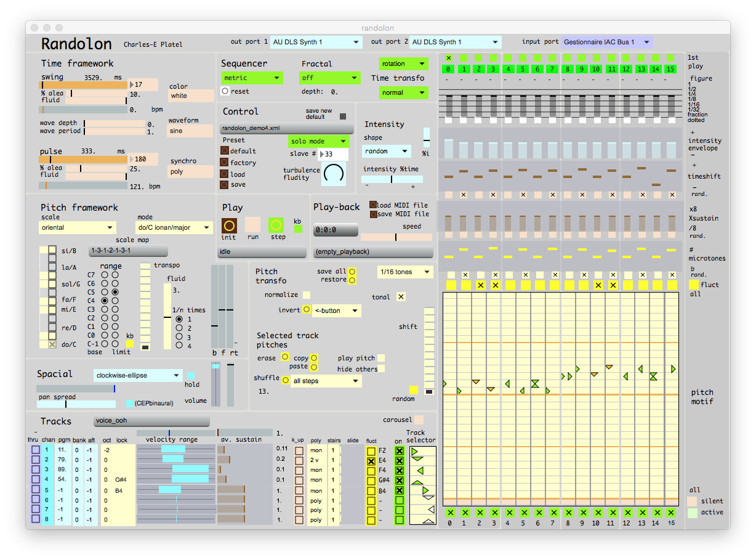Open the oriental scale dropdown
Image resolution: width=756 pixels, height=560 pixels.
[x=78, y=227]
